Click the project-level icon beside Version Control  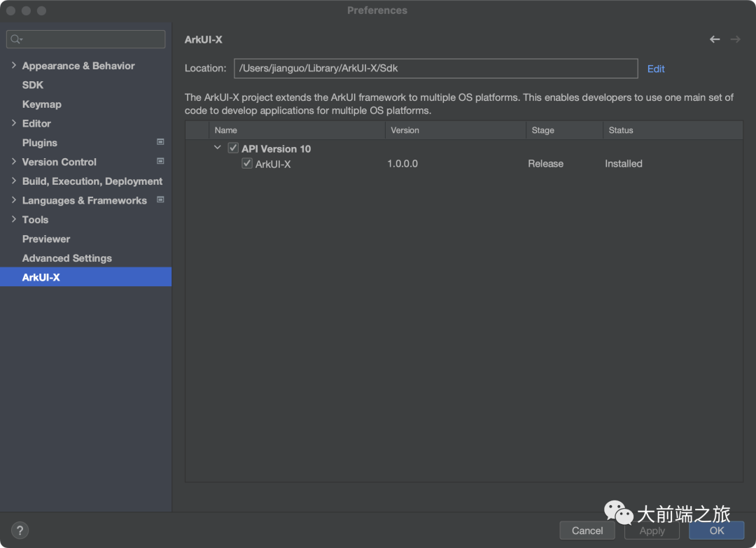click(160, 162)
